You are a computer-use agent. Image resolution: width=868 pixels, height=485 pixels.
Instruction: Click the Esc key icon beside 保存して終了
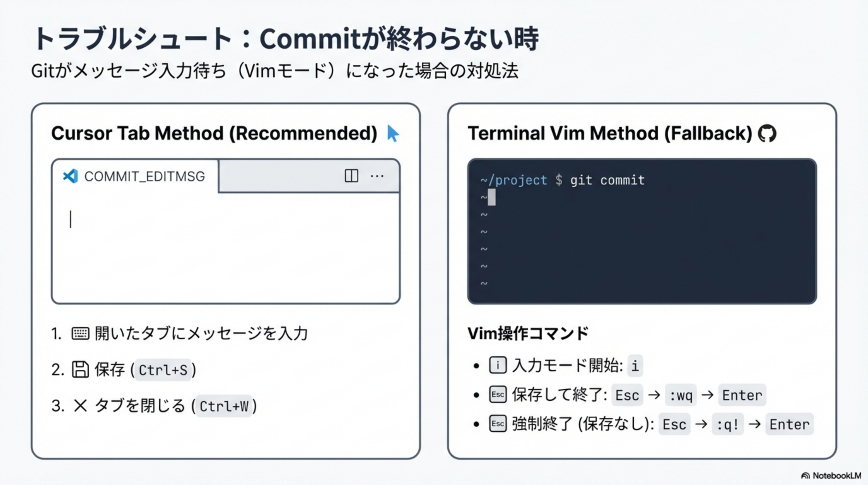[x=498, y=395]
